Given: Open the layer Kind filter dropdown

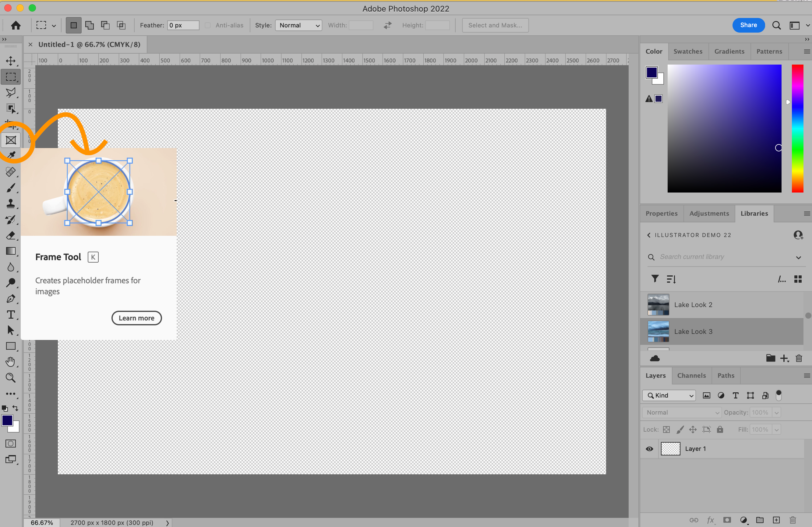Looking at the screenshot, I should pos(669,395).
